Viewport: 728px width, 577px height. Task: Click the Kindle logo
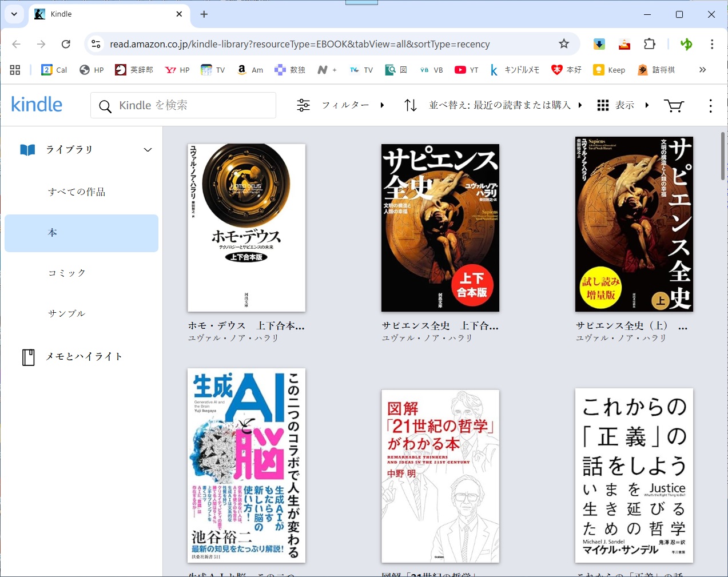(x=37, y=105)
